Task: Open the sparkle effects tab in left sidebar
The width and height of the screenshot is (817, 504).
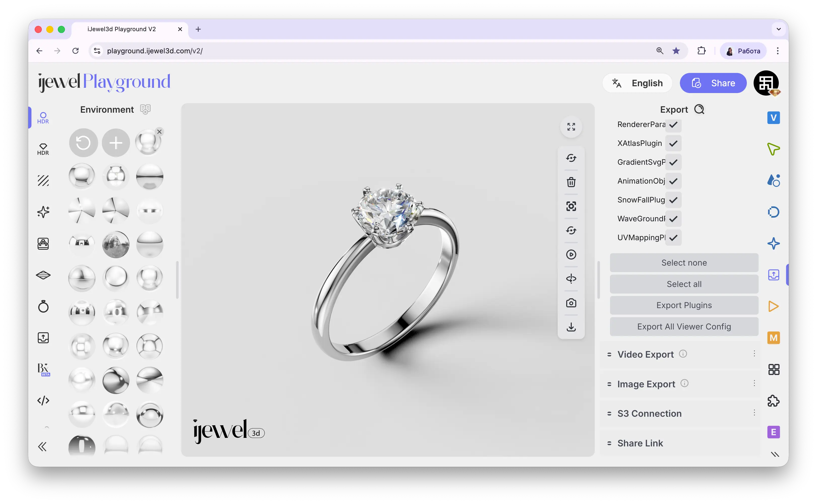Action: [x=43, y=212]
